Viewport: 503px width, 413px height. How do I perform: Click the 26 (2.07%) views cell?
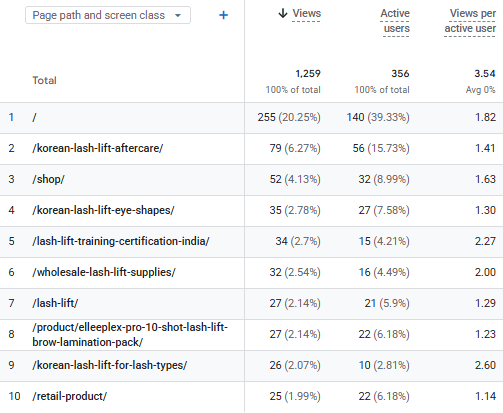pyautogui.click(x=295, y=365)
